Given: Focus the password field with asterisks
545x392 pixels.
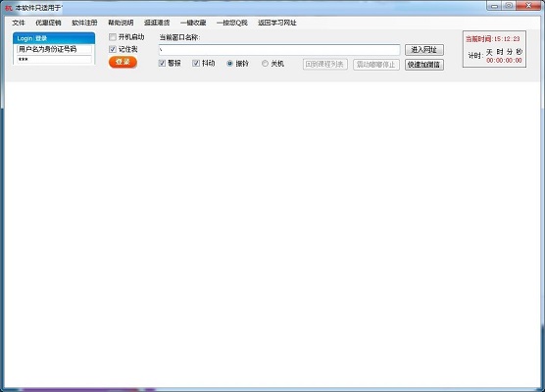Looking at the screenshot, I should 54,60.
